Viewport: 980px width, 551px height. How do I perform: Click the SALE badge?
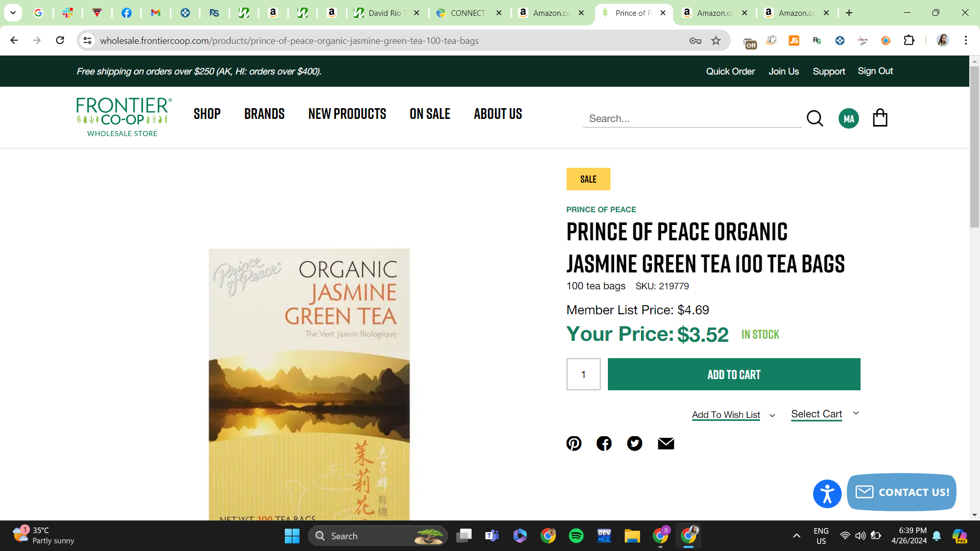(588, 179)
